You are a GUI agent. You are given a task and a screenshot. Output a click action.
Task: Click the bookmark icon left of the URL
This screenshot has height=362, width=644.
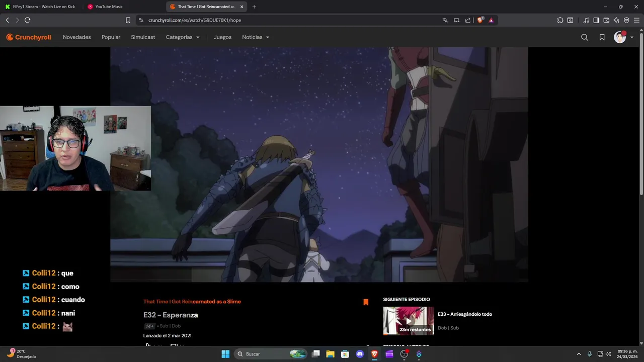point(128,20)
